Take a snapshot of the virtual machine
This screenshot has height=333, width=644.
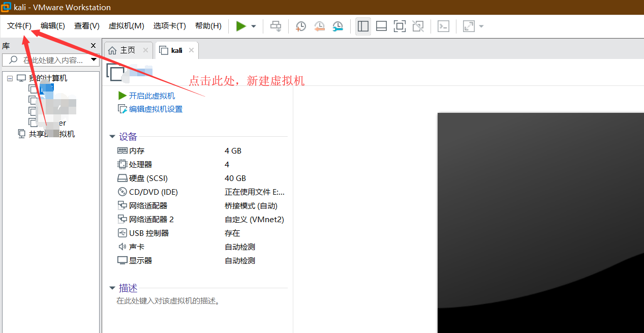coord(300,26)
